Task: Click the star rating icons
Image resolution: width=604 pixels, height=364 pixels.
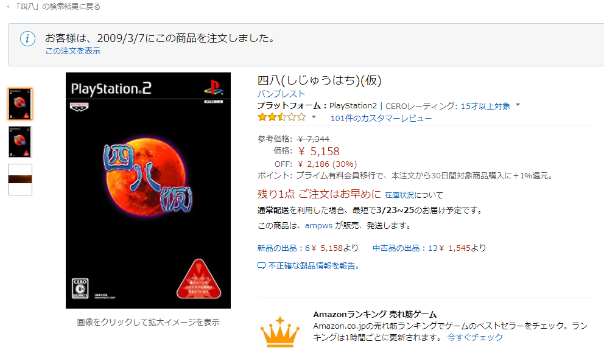Action: 281,117
